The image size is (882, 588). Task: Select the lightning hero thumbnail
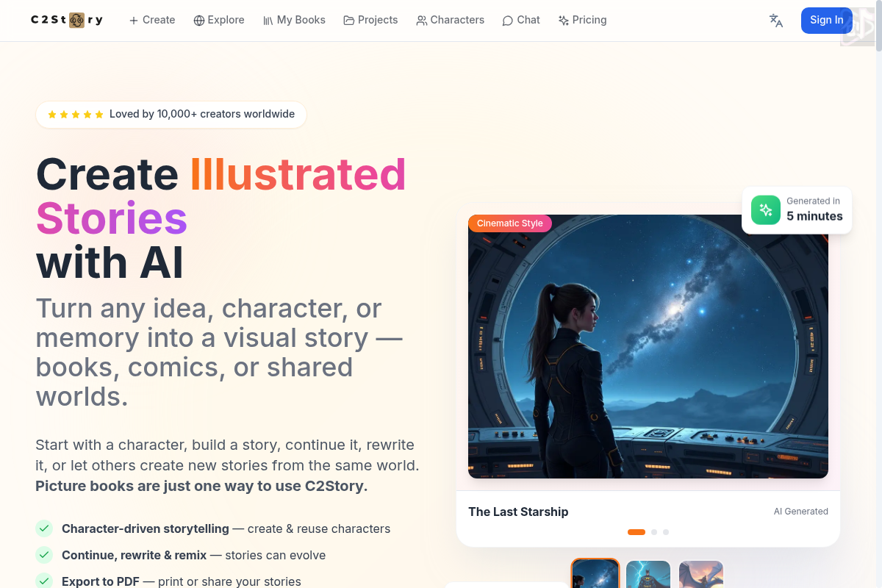tap(648, 574)
